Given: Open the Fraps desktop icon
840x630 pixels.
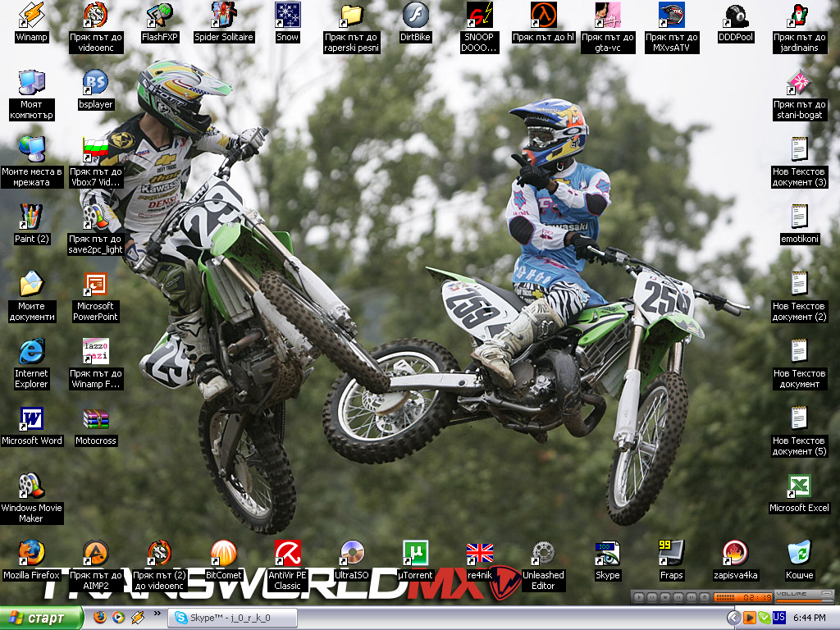Looking at the screenshot, I should [672, 555].
